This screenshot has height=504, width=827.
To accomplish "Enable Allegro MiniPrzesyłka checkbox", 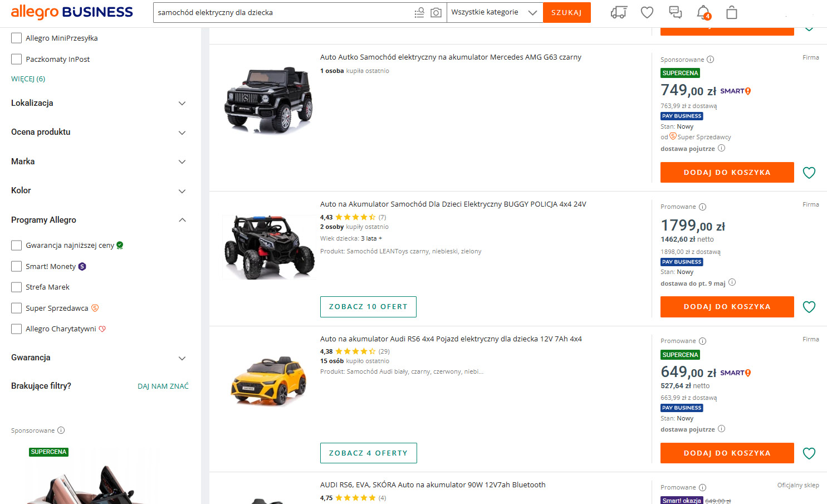I will pos(17,38).
